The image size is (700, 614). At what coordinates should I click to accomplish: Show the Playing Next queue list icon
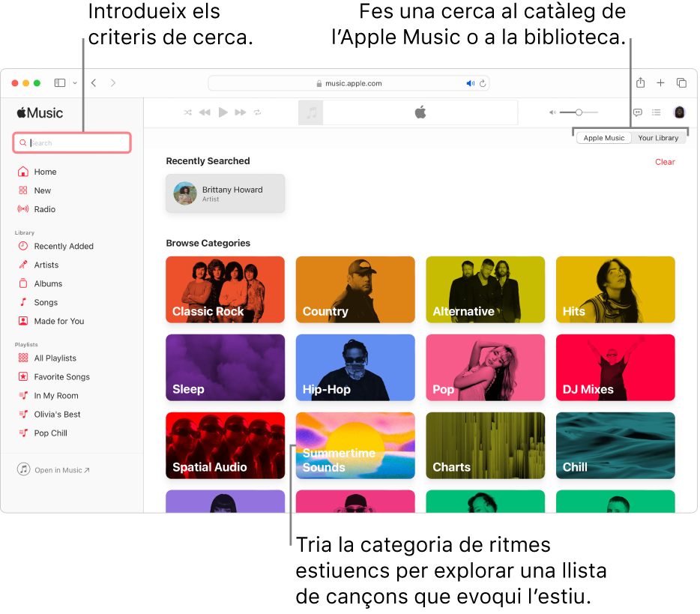(657, 112)
